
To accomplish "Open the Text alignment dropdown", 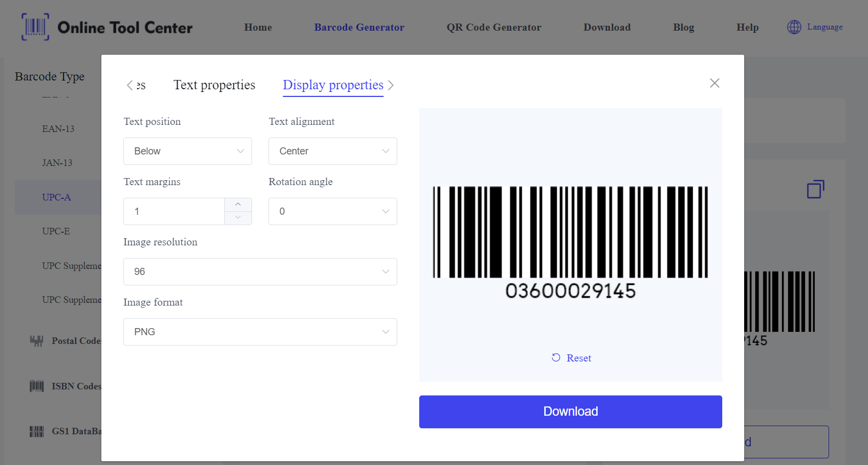I will 333,151.
